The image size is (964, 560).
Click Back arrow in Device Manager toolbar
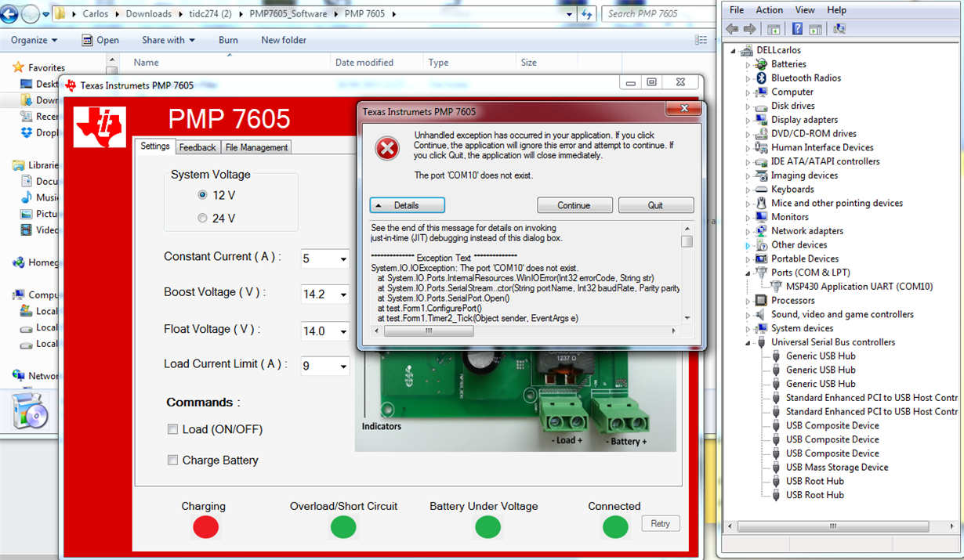(x=732, y=29)
